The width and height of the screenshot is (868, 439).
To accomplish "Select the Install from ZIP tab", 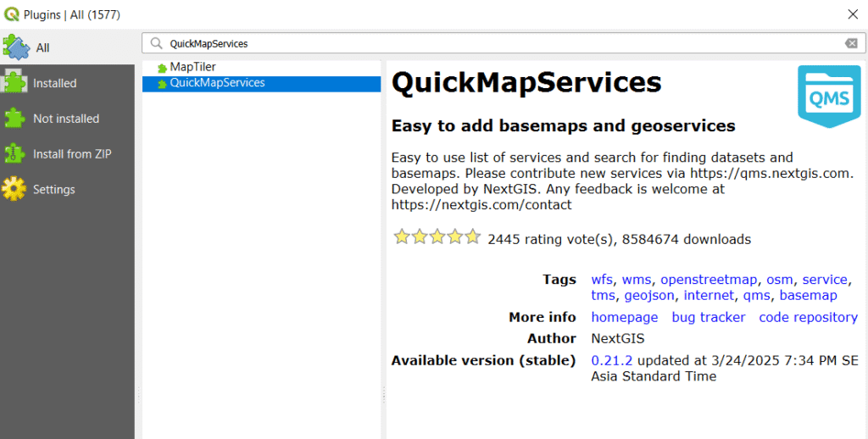I will point(67,154).
